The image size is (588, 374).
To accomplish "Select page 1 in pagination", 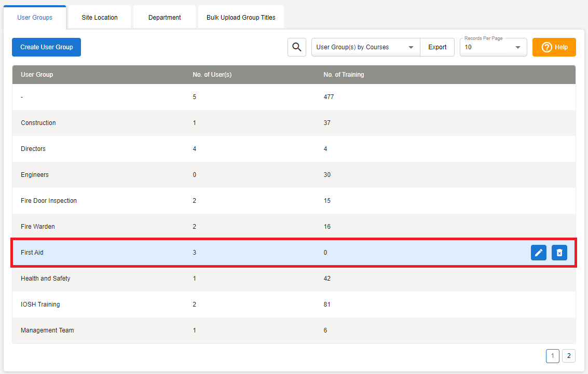I will 552,356.
